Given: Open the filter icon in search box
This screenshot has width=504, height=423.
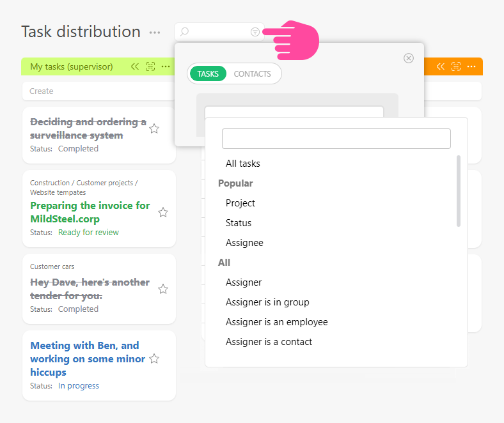Looking at the screenshot, I should click(255, 32).
